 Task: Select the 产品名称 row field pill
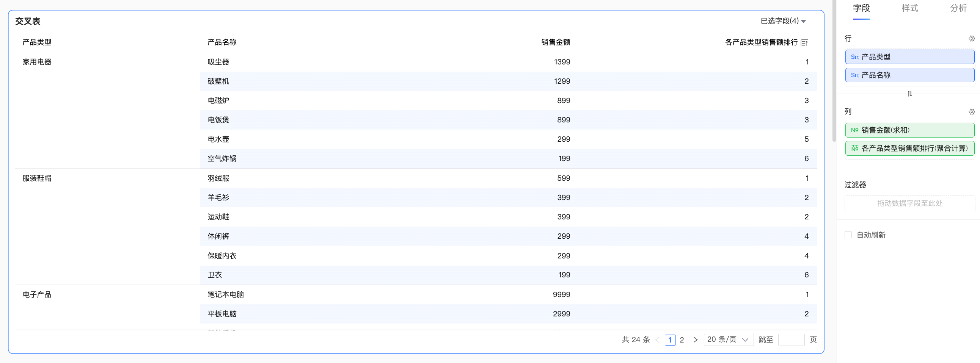[x=909, y=75]
